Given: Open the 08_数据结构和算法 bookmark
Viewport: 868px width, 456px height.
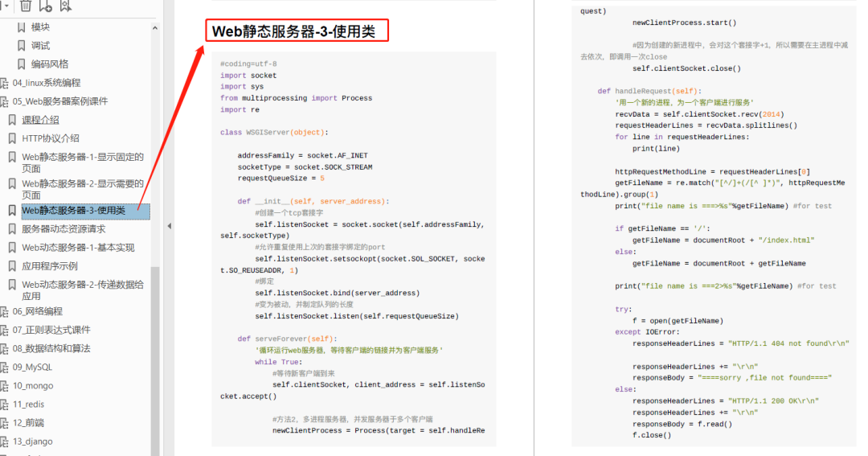Looking at the screenshot, I should (x=51, y=348).
